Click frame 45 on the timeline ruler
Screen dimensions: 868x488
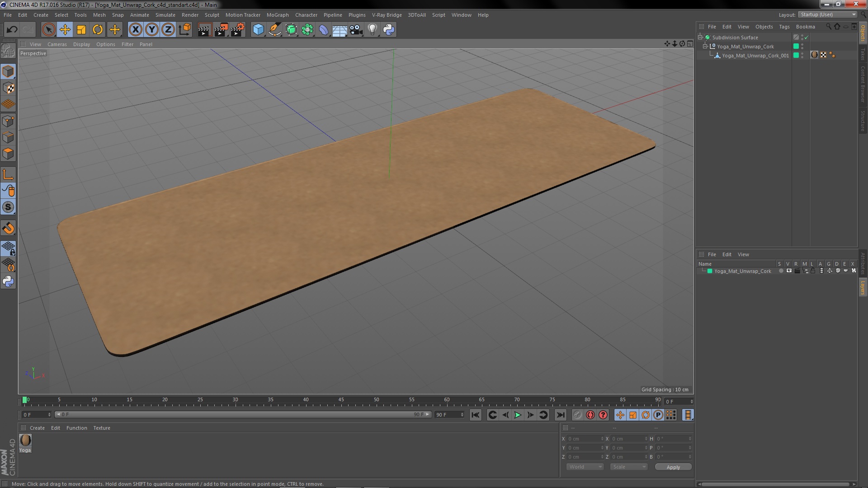click(x=341, y=400)
